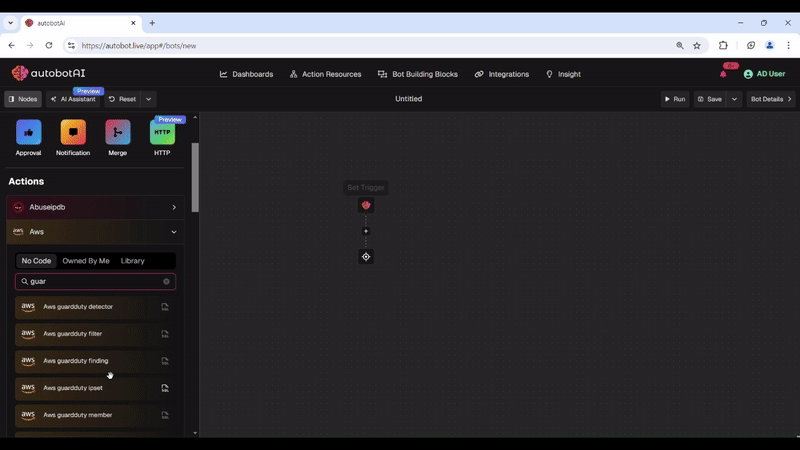The image size is (800, 450).
Task: Open the Dashboards menu
Action: (246, 74)
